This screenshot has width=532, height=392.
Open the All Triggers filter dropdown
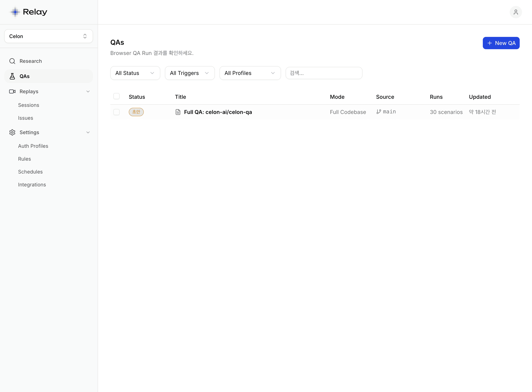pyautogui.click(x=190, y=73)
